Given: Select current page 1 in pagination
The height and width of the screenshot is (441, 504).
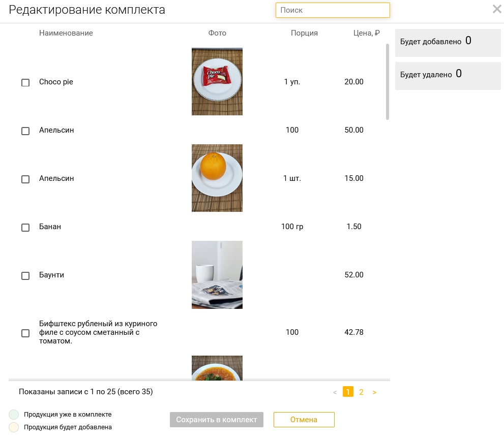Looking at the screenshot, I should [348, 392].
